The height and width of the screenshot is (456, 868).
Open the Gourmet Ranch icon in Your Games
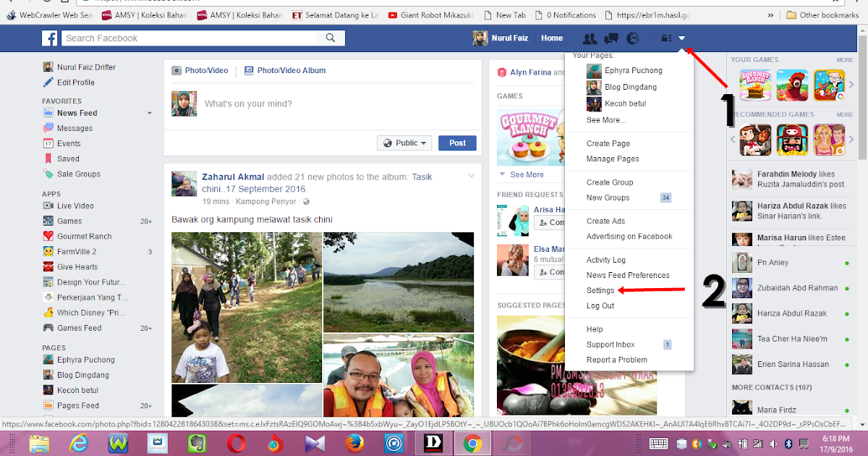click(755, 85)
